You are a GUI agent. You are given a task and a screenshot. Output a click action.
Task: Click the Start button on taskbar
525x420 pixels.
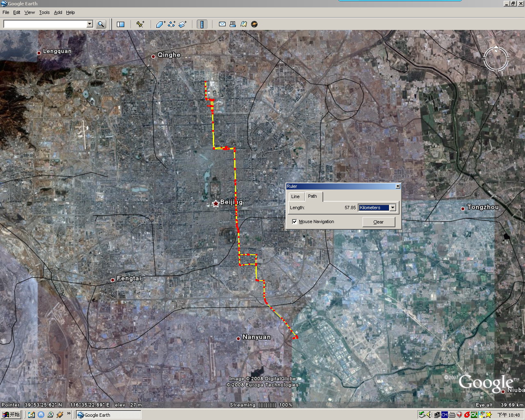click(11, 415)
